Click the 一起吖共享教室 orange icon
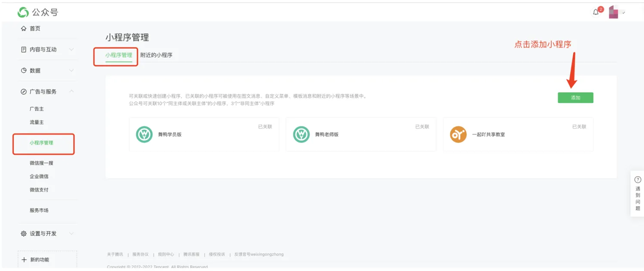Screen dimensions: 644x271 (x=458, y=134)
